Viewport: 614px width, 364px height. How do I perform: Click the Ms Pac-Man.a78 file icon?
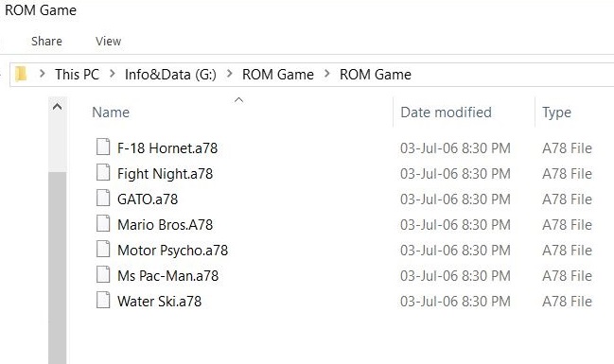coord(103,274)
